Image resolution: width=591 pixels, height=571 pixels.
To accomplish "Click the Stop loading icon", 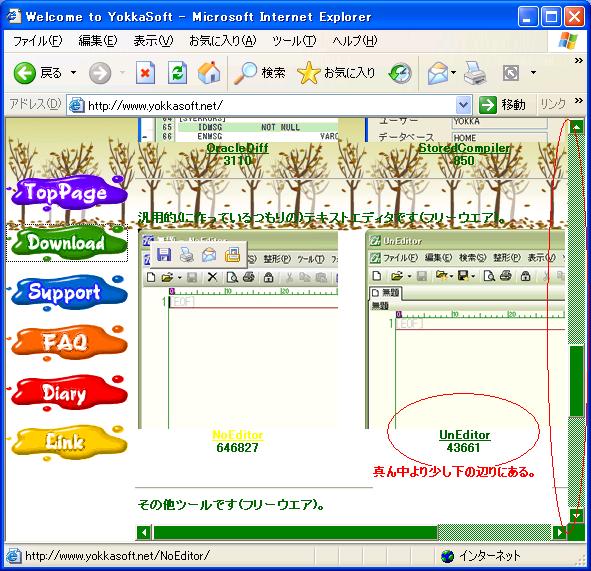I will point(145,72).
